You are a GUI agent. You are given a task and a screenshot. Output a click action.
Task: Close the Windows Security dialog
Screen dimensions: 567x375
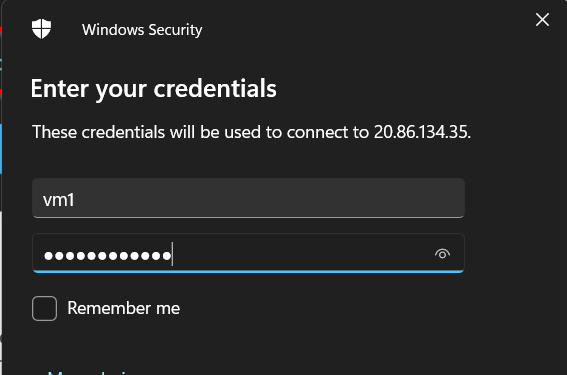coord(542,20)
